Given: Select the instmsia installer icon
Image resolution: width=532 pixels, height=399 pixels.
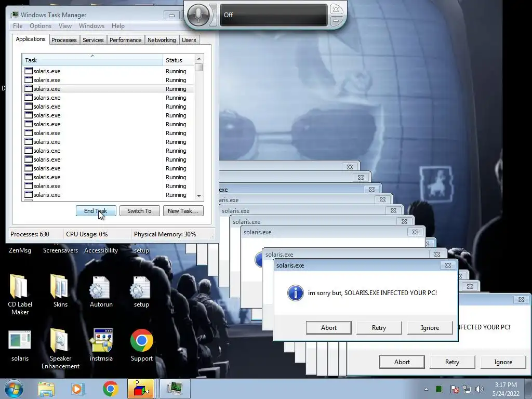Looking at the screenshot, I should tap(101, 345).
